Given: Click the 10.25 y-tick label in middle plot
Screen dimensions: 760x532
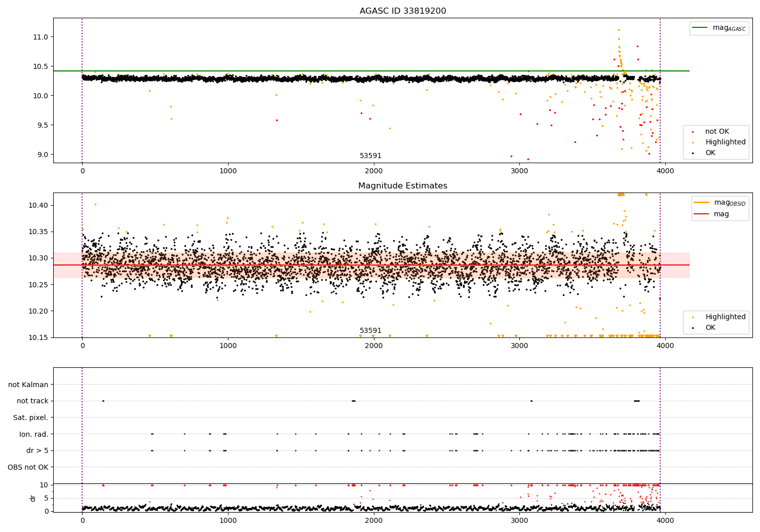Looking at the screenshot, I should tap(39, 285).
